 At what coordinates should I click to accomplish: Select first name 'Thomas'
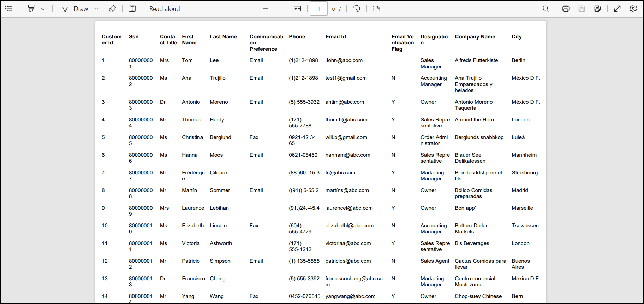click(191, 120)
